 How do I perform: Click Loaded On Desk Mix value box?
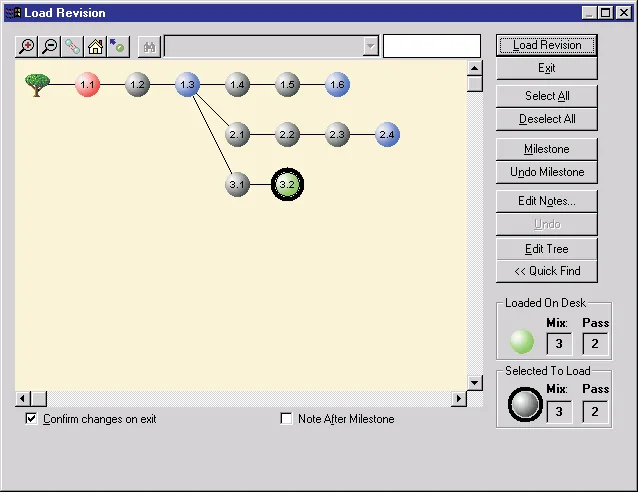point(559,344)
